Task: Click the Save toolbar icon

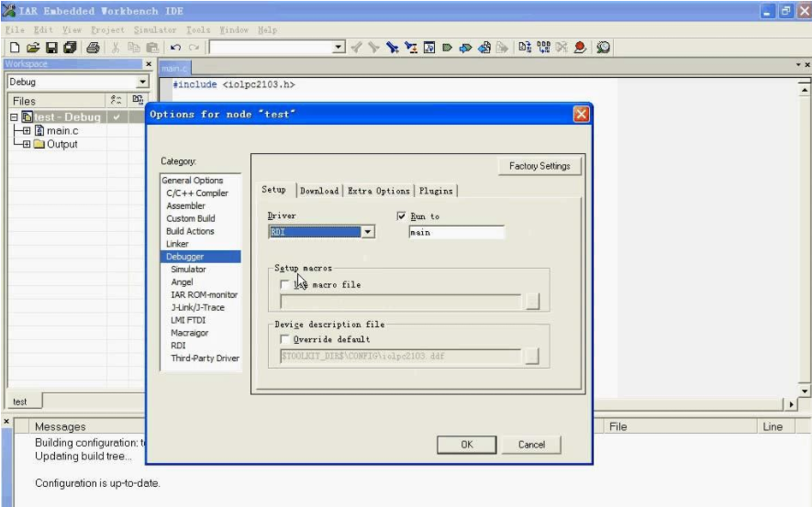Action: click(51, 48)
